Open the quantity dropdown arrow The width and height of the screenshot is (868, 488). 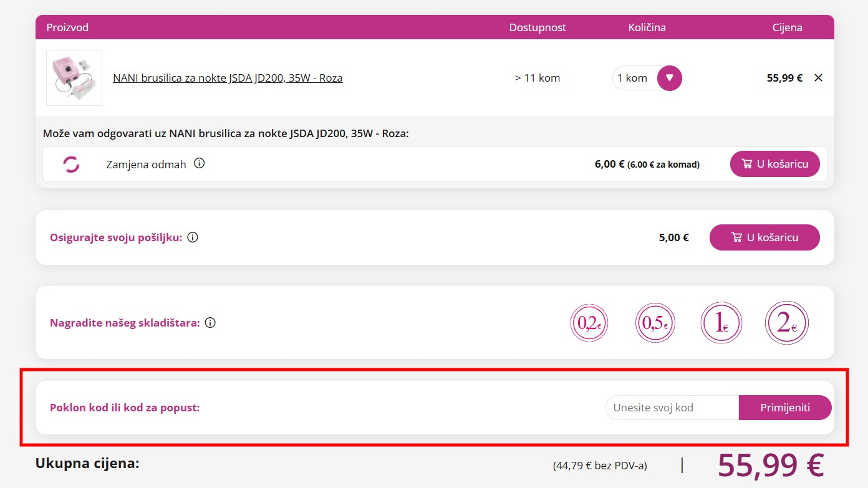click(670, 78)
